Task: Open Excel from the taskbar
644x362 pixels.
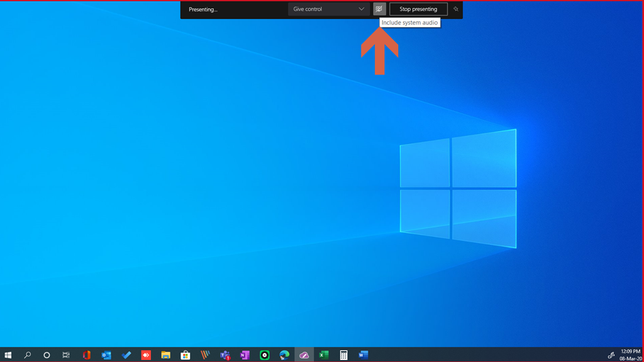Action: 324,354
